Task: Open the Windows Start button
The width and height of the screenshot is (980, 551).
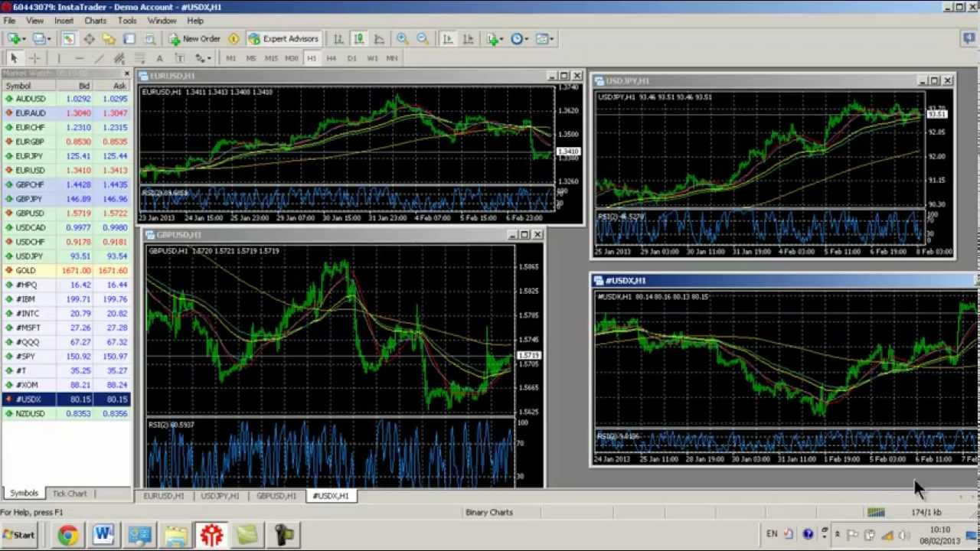Action: (19, 535)
